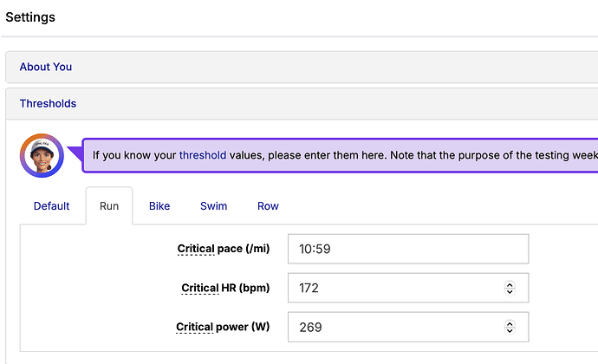Decrease Critical HR with the down arrow

point(510,292)
